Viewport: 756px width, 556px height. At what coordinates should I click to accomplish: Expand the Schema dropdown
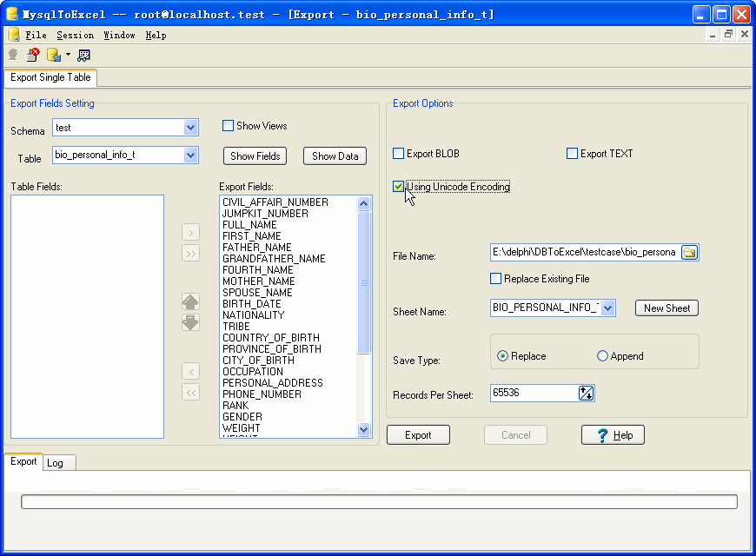click(x=191, y=128)
